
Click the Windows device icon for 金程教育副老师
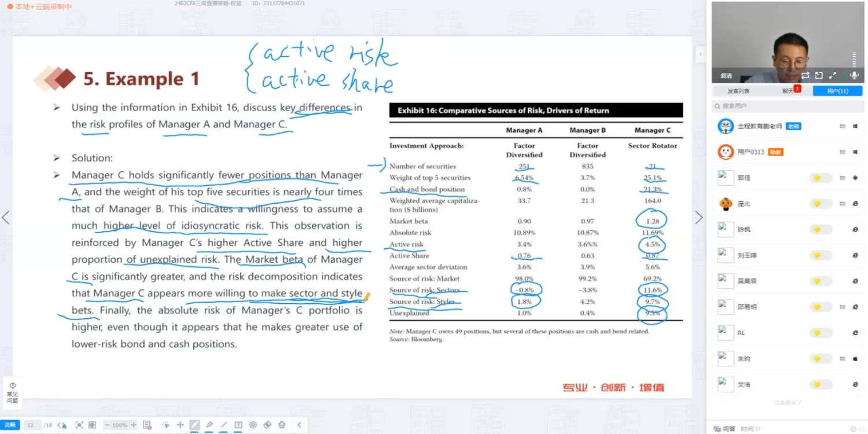855,126
